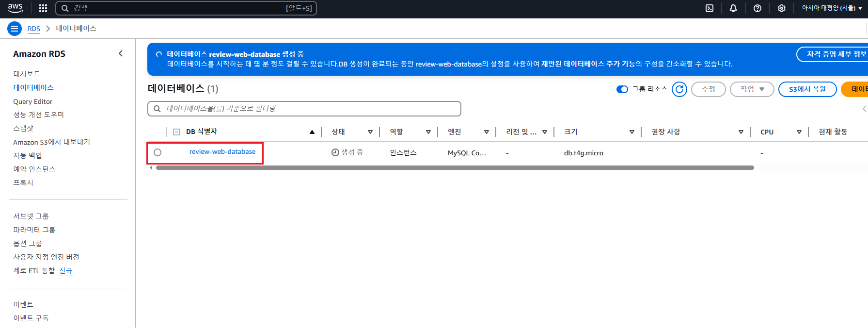Open the Asia Pacific (Seoul) region dropdown

pyautogui.click(x=832, y=8)
